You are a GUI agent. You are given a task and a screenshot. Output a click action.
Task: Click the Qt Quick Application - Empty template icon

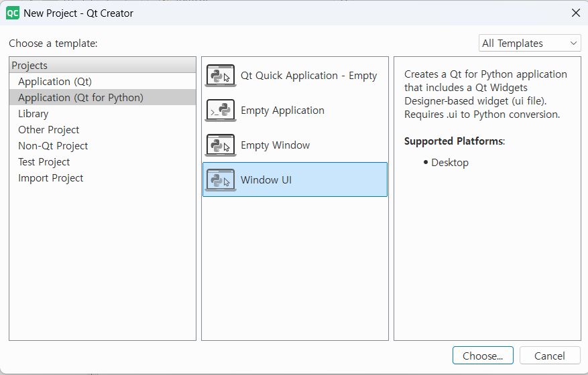click(221, 75)
